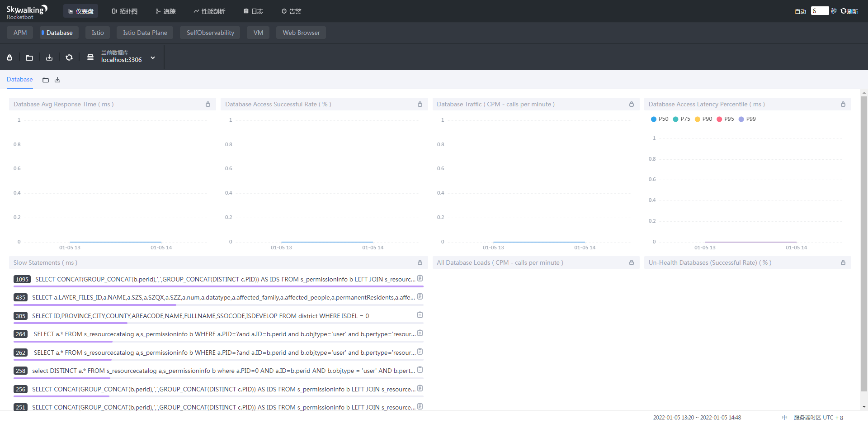
Task: Click scrollbar up arrow at right edge
Action: 864,93
